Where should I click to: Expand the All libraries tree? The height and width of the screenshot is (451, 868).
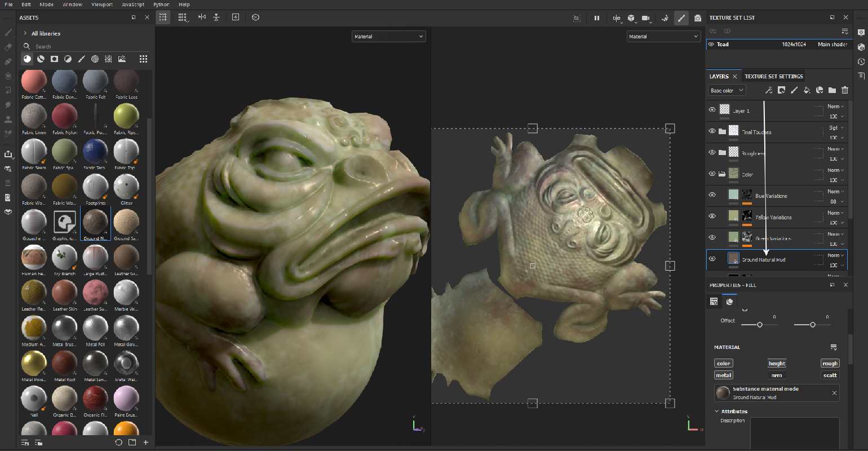(25, 33)
